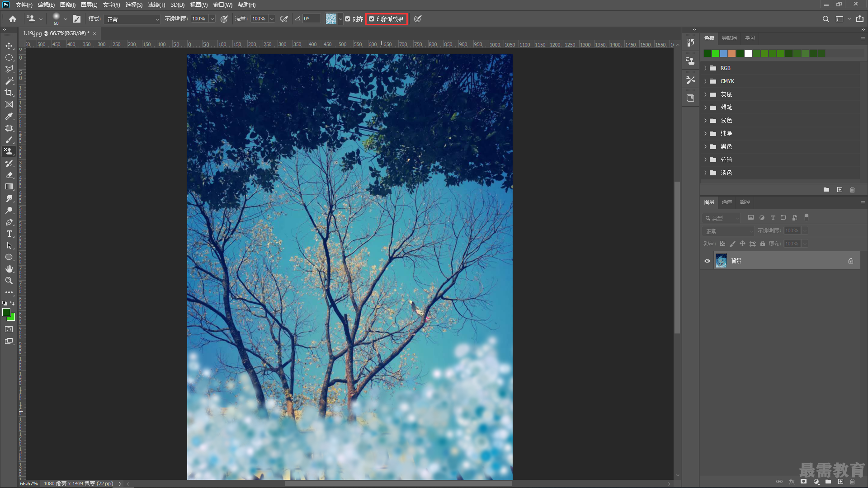Image resolution: width=868 pixels, height=488 pixels.
Task: Open the search icon at top right
Action: click(826, 19)
